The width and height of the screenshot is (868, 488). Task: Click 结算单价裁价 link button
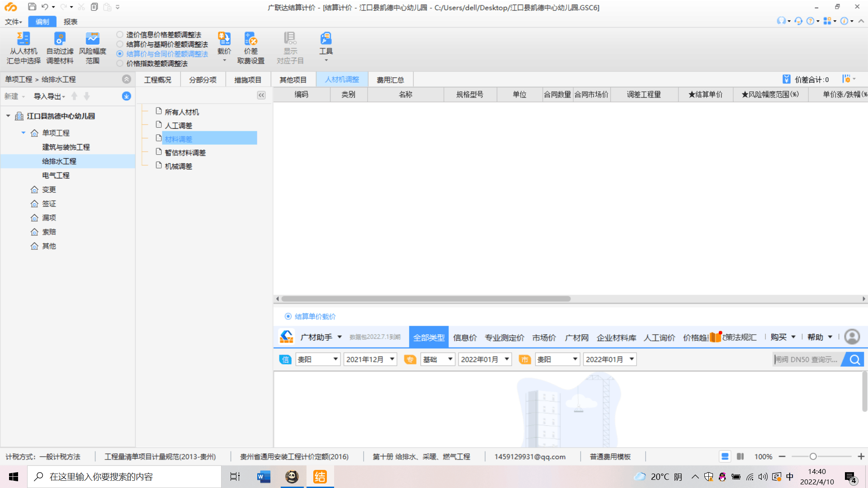315,316
